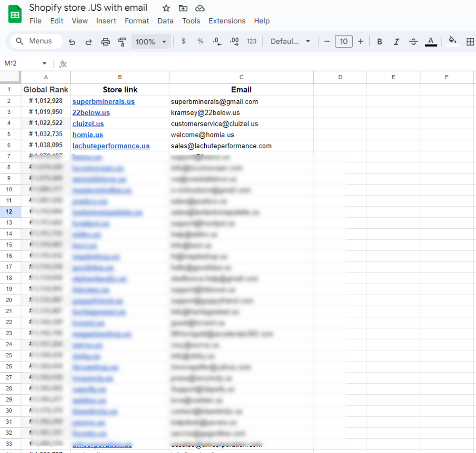Click the font size input field
The height and width of the screenshot is (453, 476).
click(x=344, y=42)
